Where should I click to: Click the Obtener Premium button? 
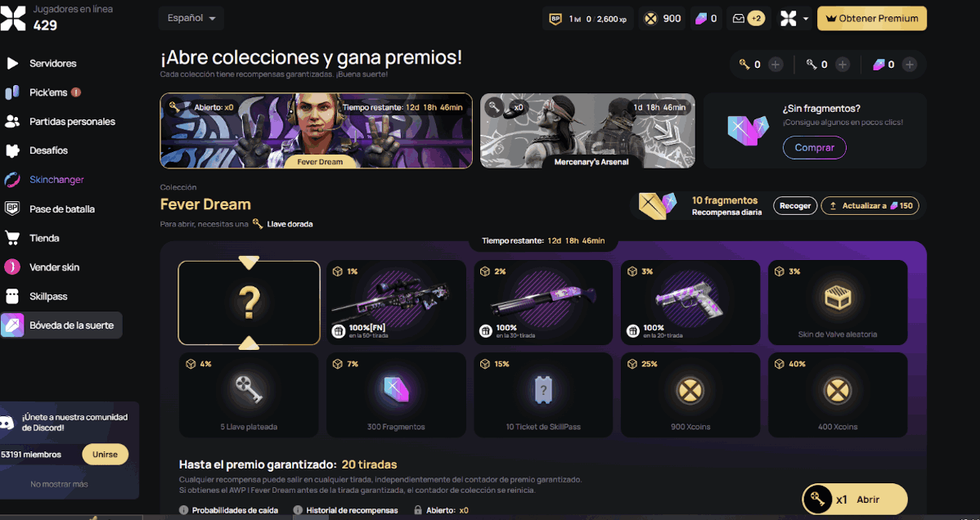click(x=872, y=18)
